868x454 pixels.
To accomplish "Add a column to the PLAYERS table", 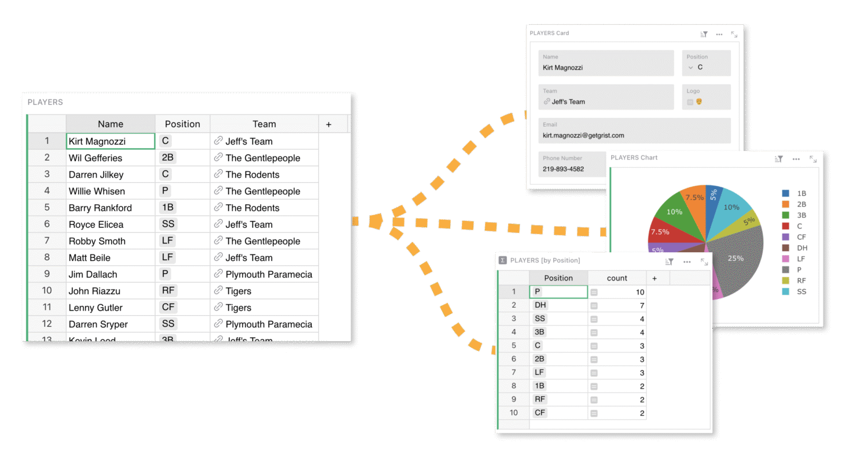I will click(x=329, y=124).
